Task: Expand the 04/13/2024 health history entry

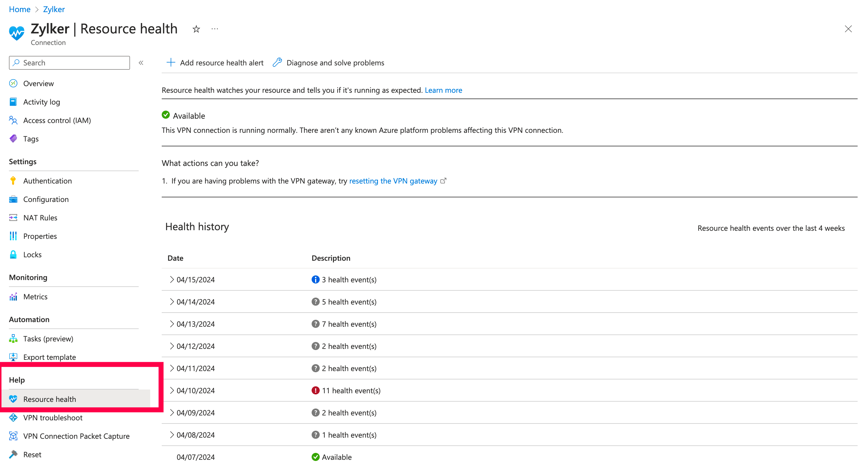Action: click(172, 324)
